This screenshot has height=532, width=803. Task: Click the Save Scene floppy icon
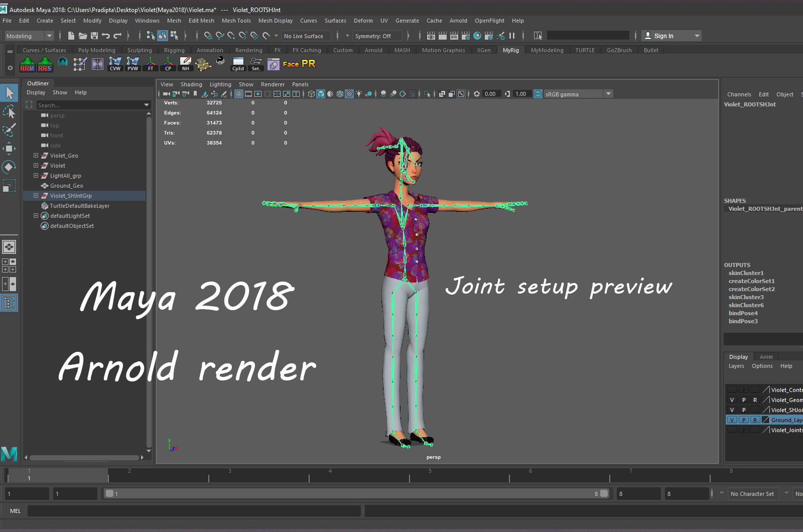coord(94,36)
